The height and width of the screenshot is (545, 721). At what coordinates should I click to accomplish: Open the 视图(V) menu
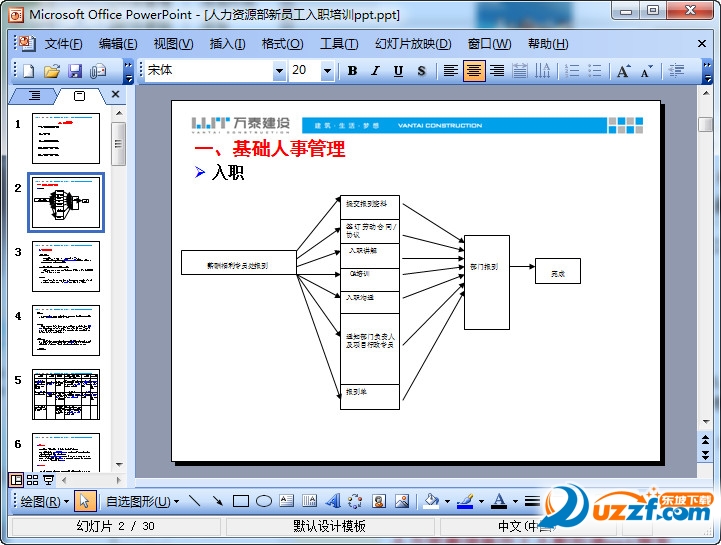[173, 44]
